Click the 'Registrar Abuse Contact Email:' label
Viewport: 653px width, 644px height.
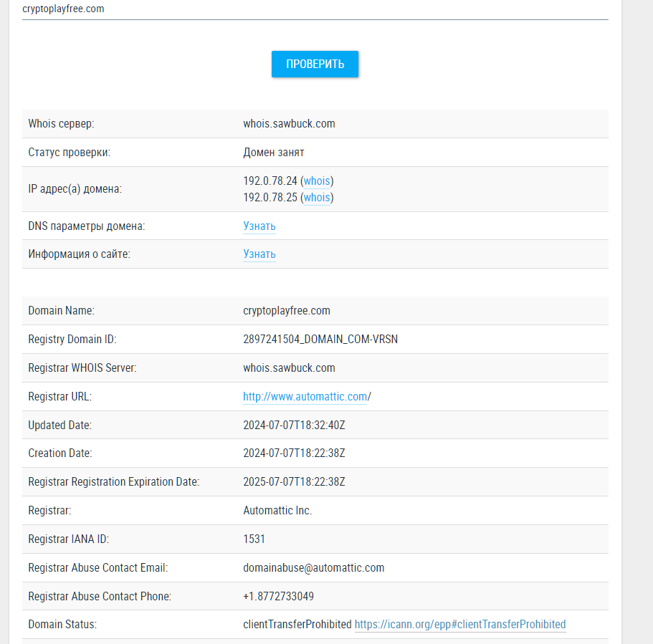click(x=98, y=568)
